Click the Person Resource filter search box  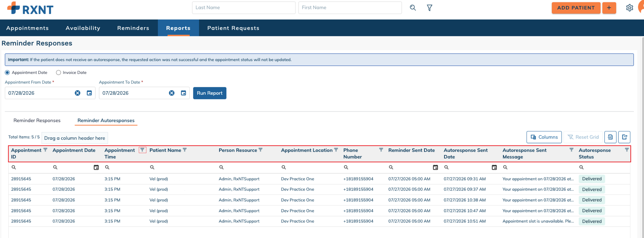point(248,168)
